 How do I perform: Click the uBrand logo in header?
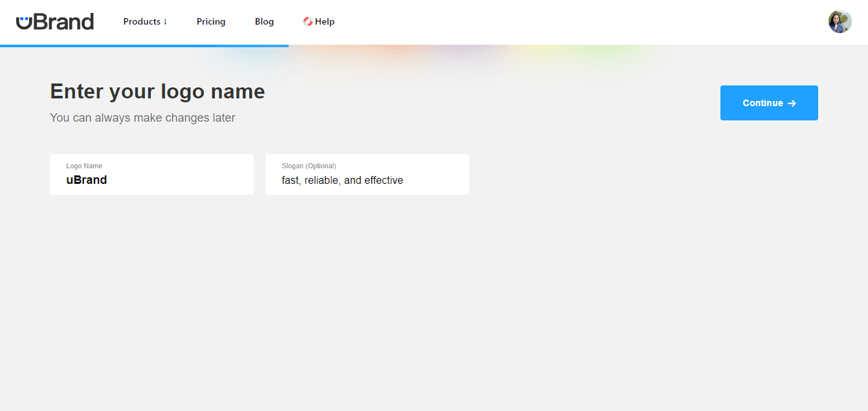click(55, 21)
